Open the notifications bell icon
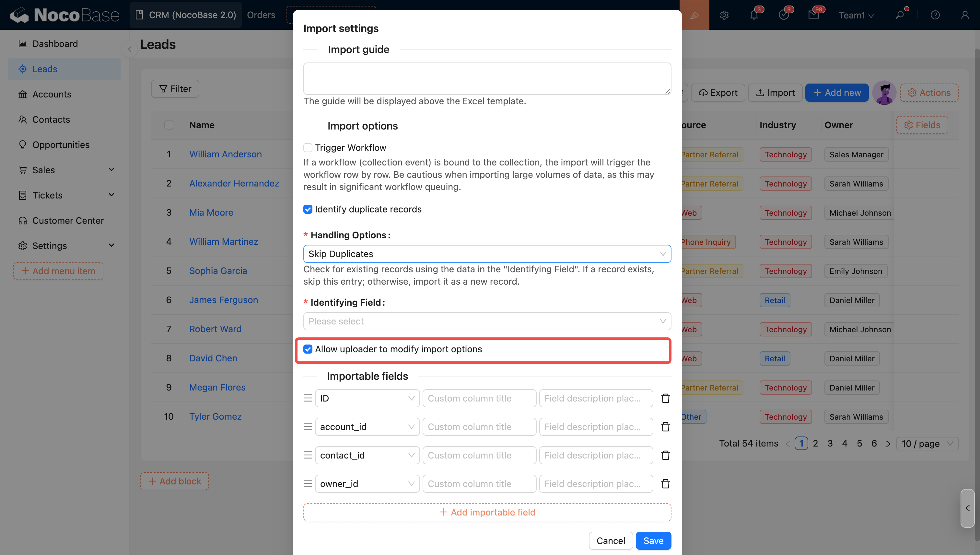This screenshot has height=555, width=980. coord(754,15)
